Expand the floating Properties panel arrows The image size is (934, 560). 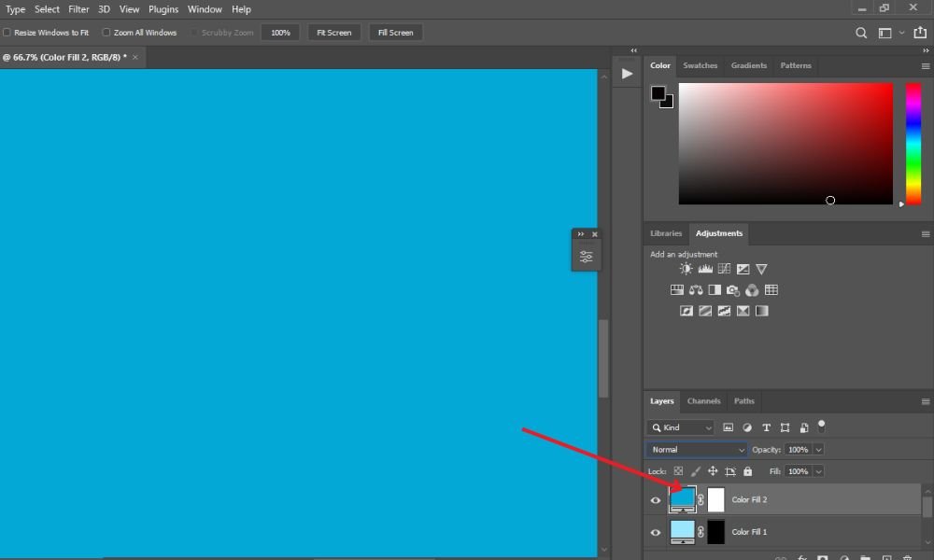(581, 234)
